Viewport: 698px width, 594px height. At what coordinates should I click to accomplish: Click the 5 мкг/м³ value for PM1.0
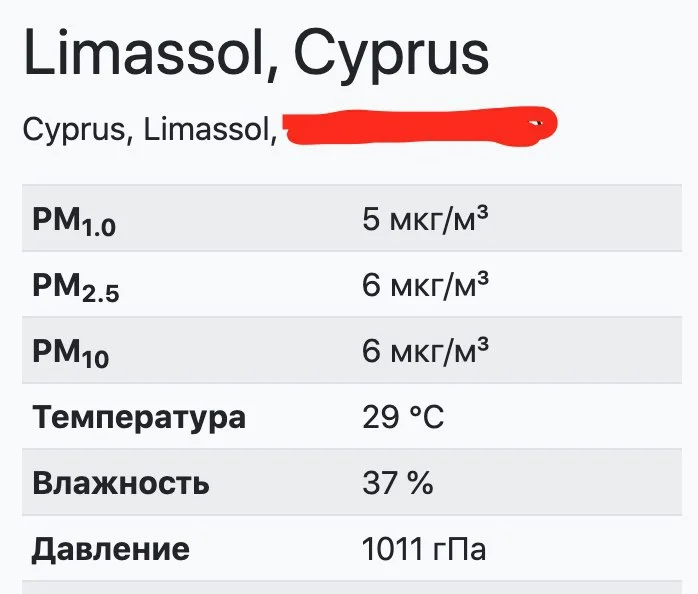click(425, 218)
